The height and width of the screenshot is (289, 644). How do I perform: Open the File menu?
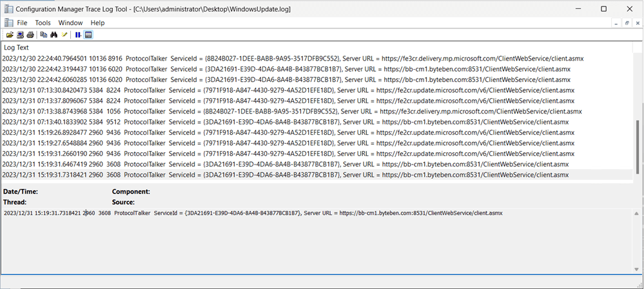22,23
